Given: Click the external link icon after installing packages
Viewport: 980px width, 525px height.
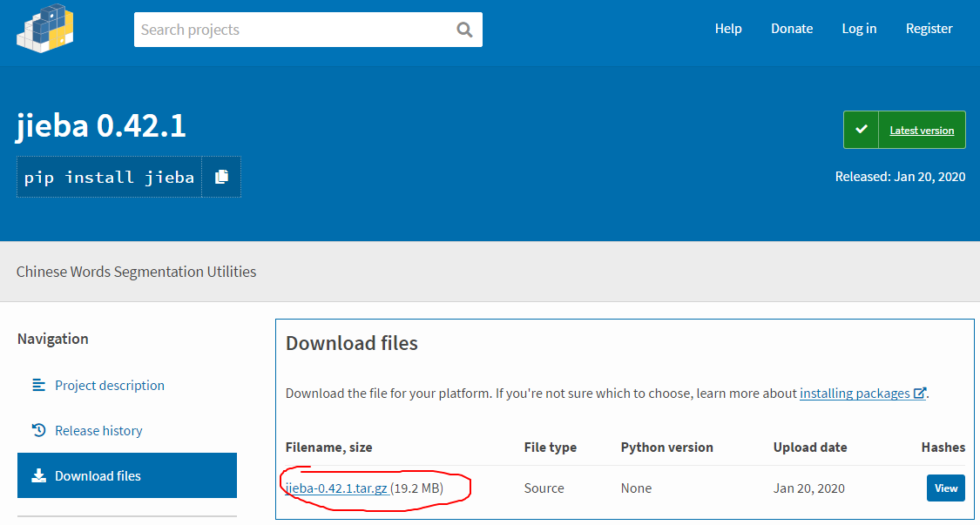Looking at the screenshot, I should [x=919, y=394].
